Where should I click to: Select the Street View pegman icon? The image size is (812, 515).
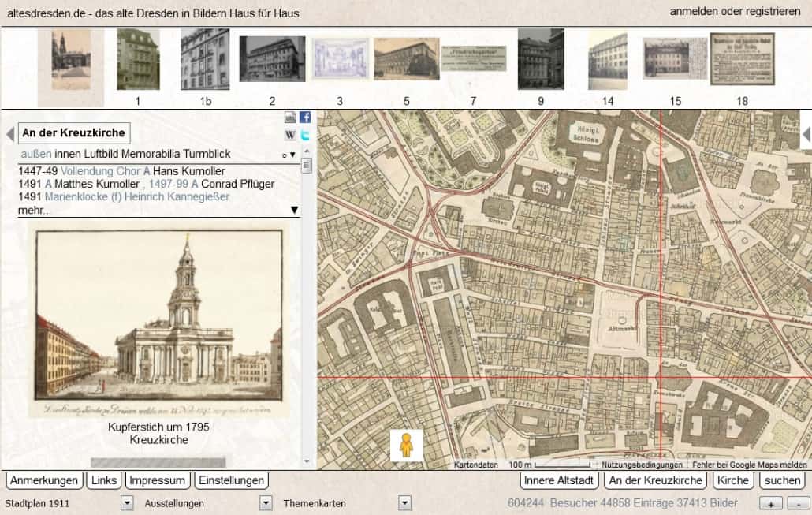tap(407, 445)
